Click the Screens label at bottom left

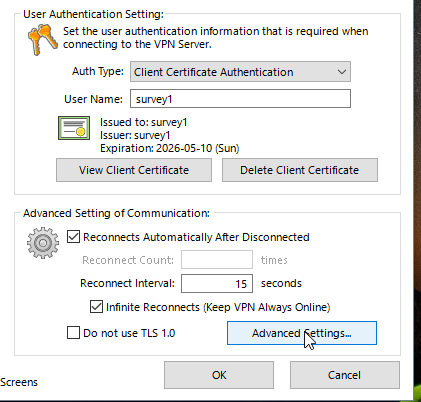[x=19, y=382]
